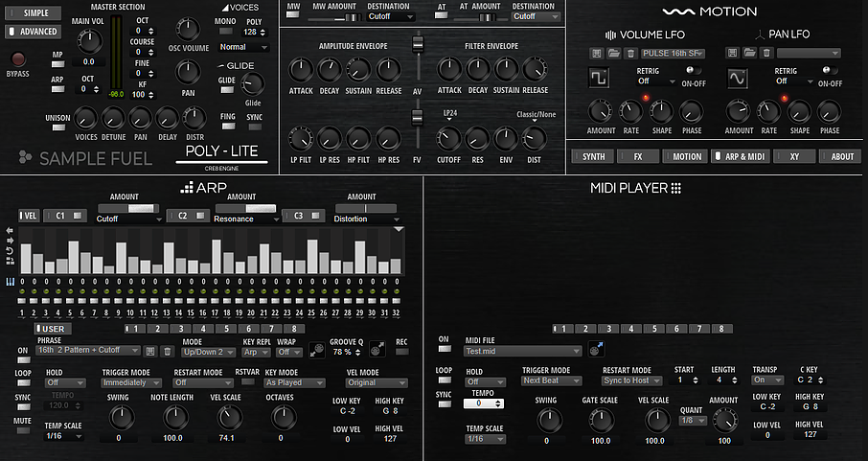Toggle the ARP REC switch
This screenshot has height=461, width=868.
coord(401,352)
